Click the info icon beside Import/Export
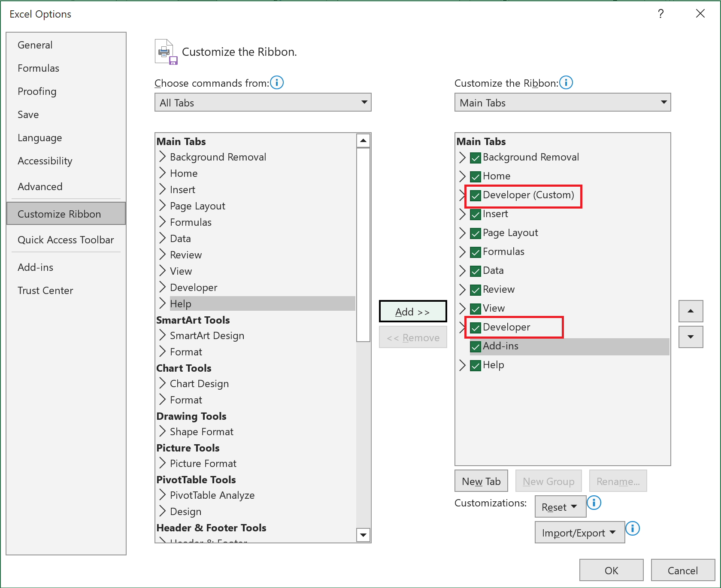721x588 pixels. point(633,529)
